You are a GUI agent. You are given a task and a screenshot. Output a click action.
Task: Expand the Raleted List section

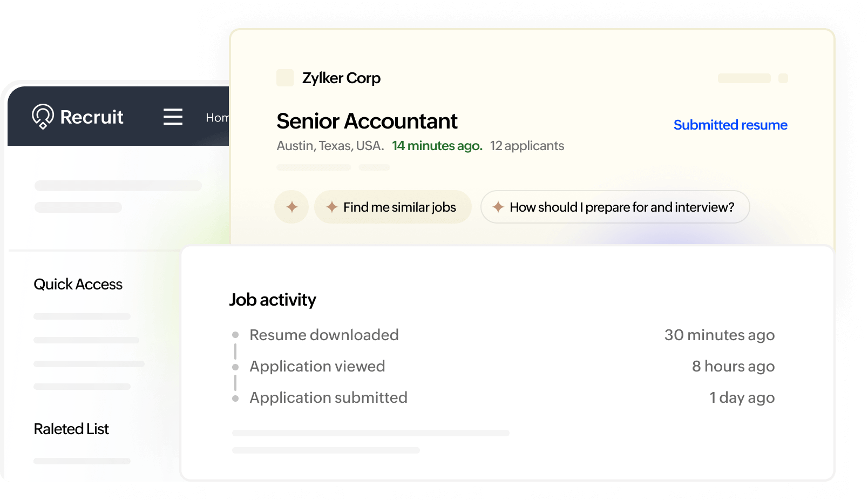[x=71, y=429]
